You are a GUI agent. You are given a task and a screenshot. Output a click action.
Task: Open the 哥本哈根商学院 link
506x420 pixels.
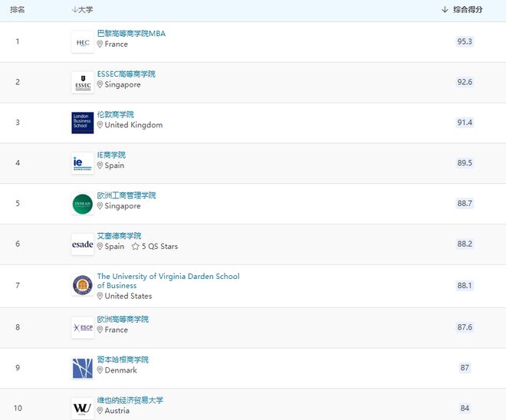click(x=123, y=359)
